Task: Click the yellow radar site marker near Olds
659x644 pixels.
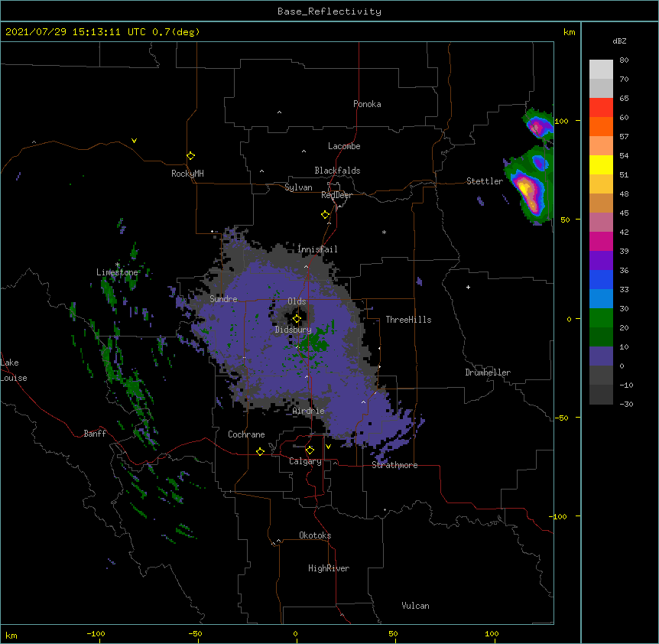Action: (x=297, y=319)
